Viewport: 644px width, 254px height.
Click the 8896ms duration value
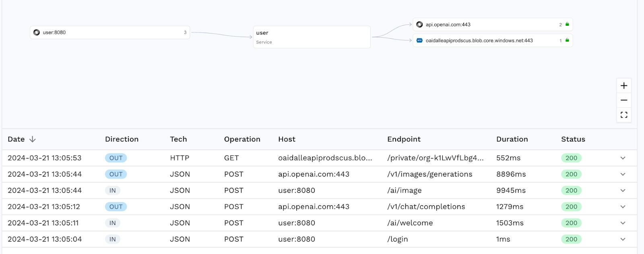coord(511,174)
